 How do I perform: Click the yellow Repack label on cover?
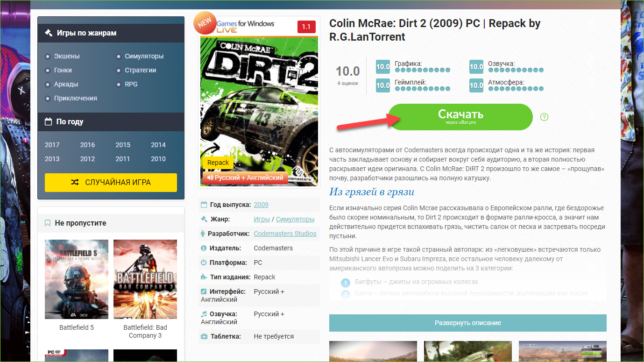(x=218, y=163)
